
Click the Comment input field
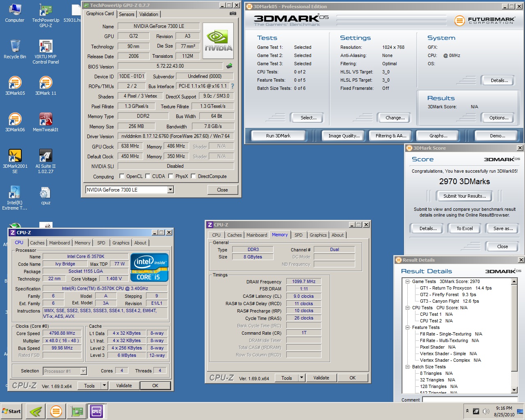470,399
